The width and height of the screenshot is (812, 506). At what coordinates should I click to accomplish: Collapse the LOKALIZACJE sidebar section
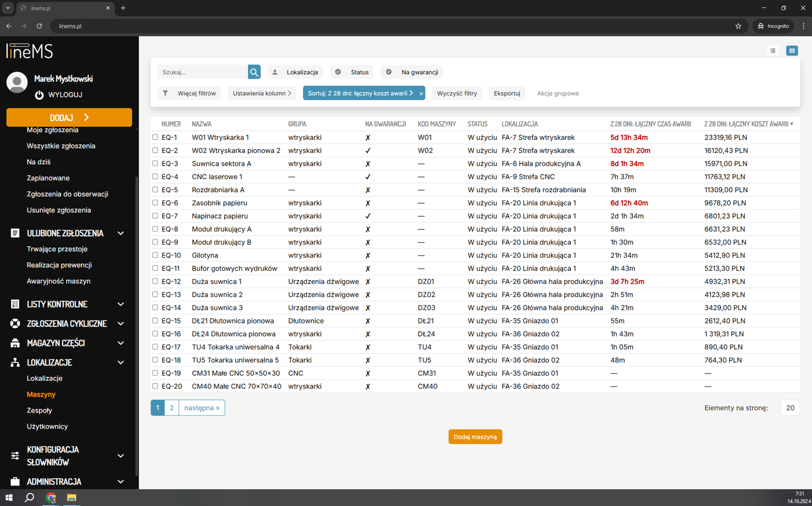pos(121,362)
